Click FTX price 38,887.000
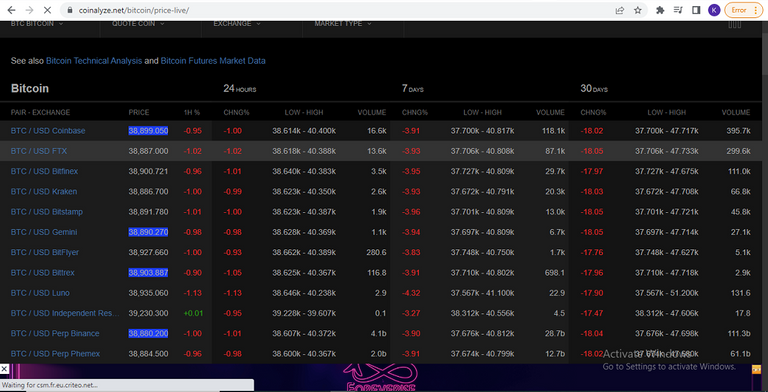Screen dimensions: 768x392 click(148, 151)
